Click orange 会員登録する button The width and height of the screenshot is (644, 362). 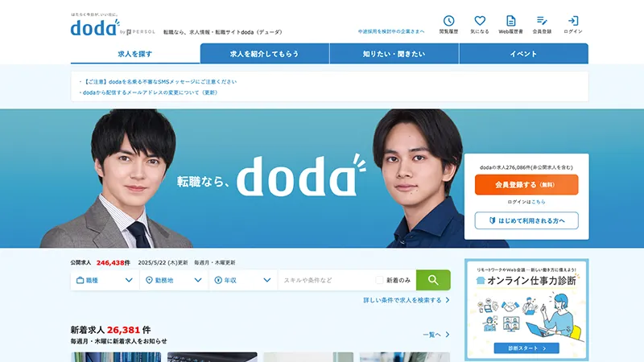coord(526,185)
